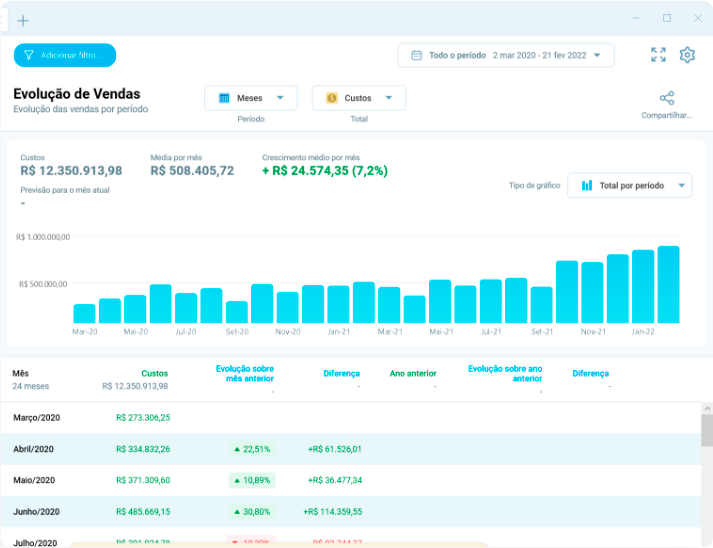Click the value R$ 485.669,15
Viewport: 713px width, 548px height.
143,512
